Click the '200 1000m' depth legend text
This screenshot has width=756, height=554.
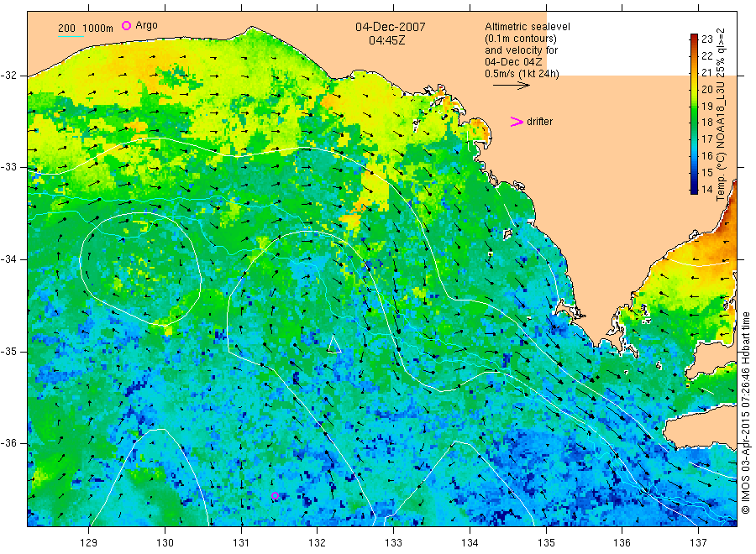[86, 29]
